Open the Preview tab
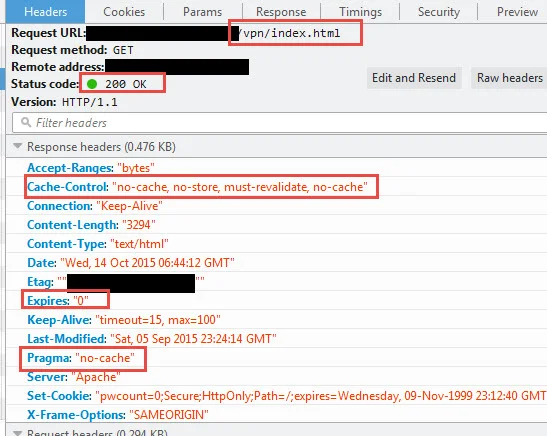 [517, 12]
